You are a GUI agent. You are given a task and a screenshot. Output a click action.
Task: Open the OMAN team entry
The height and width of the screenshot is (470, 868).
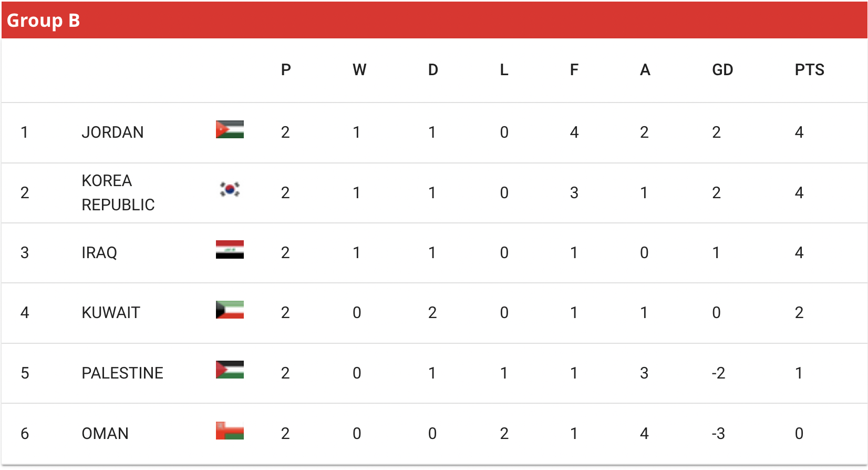point(105,433)
